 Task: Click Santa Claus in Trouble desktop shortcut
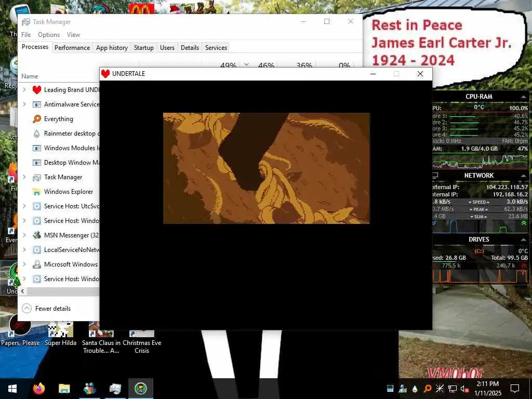(x=101, y=338)
